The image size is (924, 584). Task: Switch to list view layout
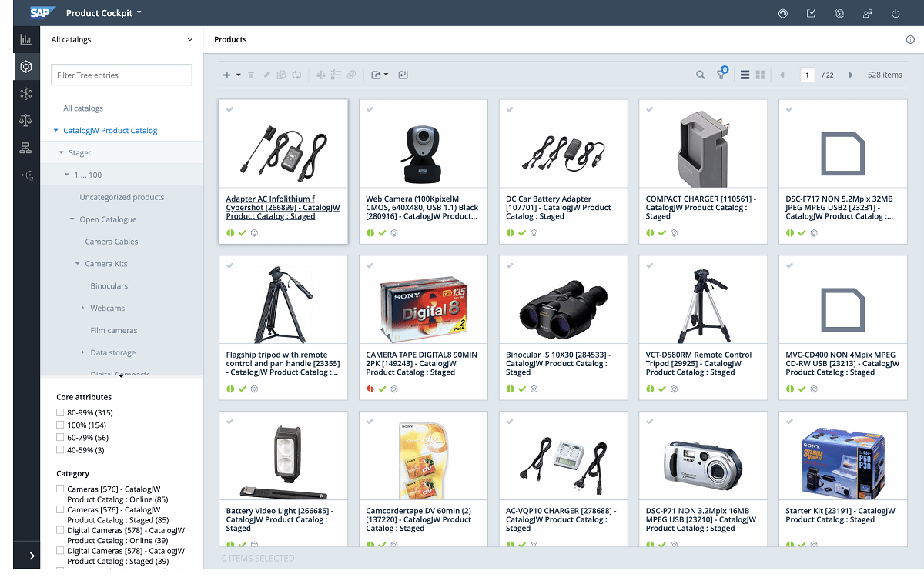point(745,75)
